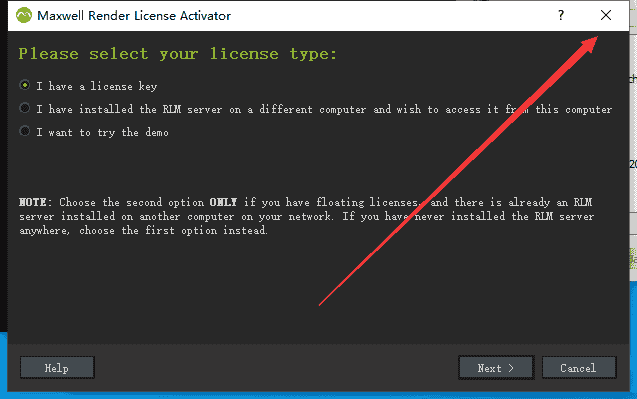Click the Maxwell Render logo icon in title bar
The image size is (637, 399).
(24, 15)
